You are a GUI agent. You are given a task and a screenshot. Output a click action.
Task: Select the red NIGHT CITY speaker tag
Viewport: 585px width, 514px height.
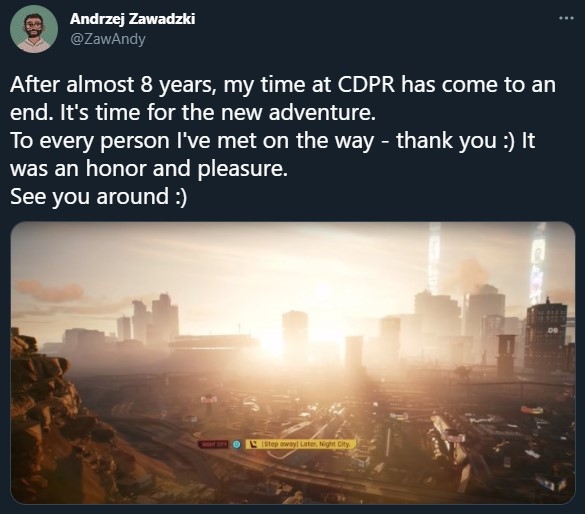(213, 444)
